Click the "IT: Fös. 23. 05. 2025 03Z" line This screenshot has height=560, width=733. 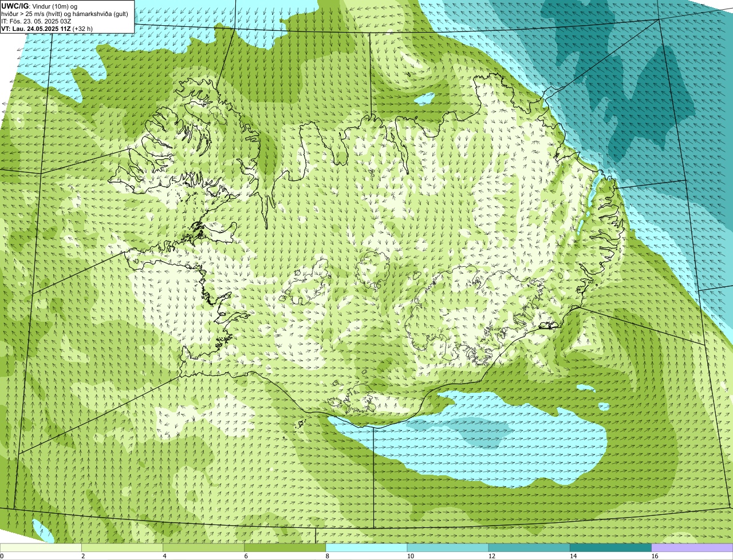point(37,21)
